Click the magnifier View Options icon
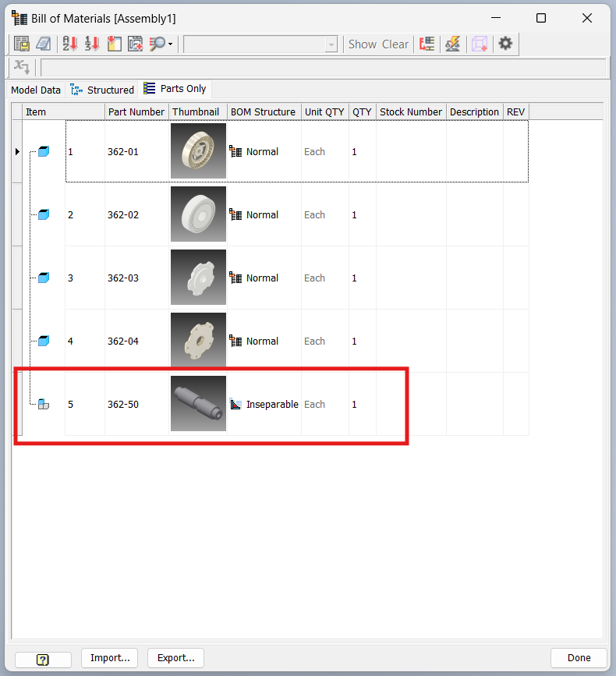The image size is (616, 676). 158,44
